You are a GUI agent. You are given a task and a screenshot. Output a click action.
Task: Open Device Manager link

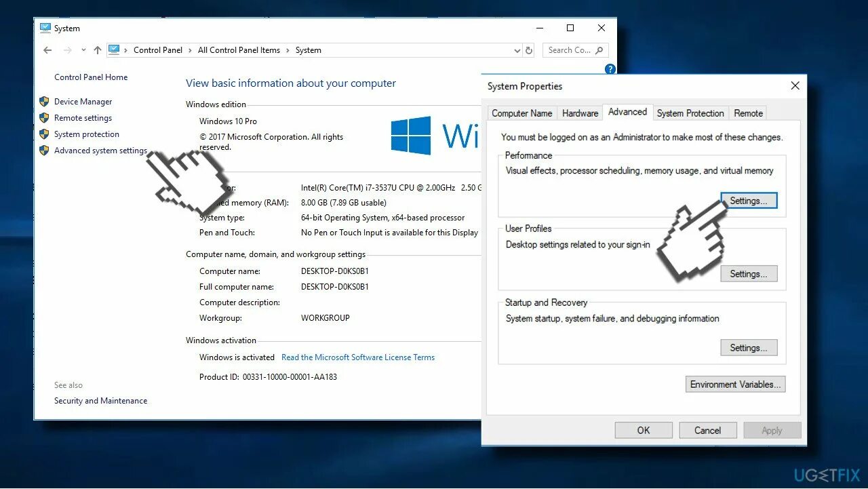(83, 102)
